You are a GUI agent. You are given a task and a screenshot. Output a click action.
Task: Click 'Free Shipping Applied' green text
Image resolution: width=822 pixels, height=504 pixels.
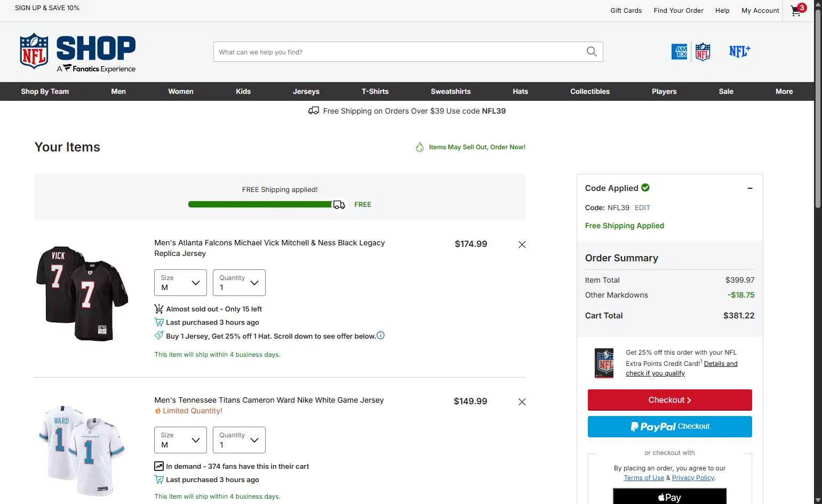(624, 226)
